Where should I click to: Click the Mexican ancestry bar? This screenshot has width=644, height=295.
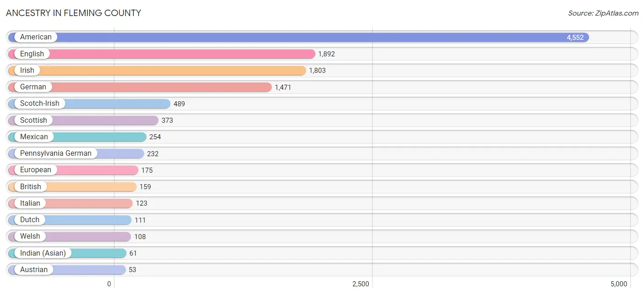[77, 137]
